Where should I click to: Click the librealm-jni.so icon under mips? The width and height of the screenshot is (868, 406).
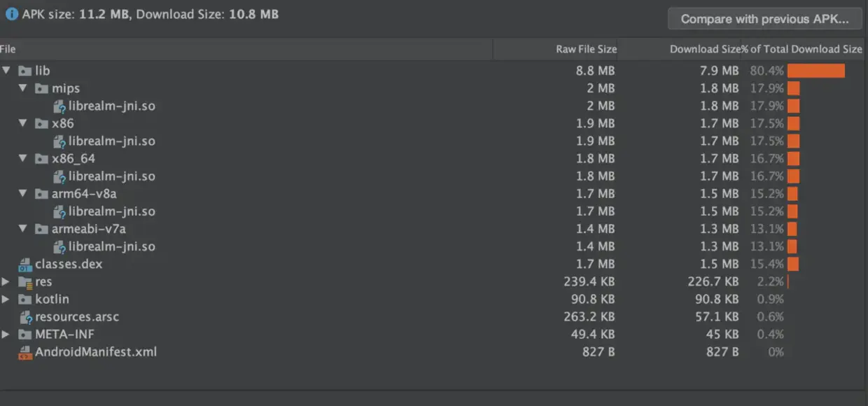click(x=59, y=106)
